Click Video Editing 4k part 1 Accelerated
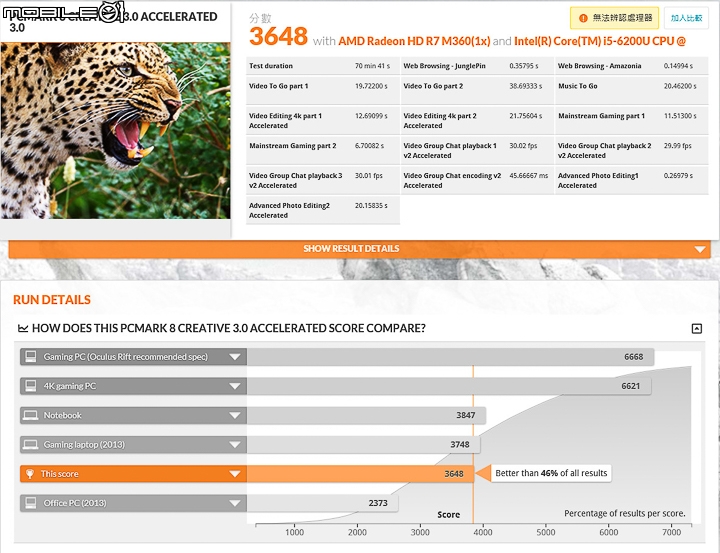 click(323, 120)
